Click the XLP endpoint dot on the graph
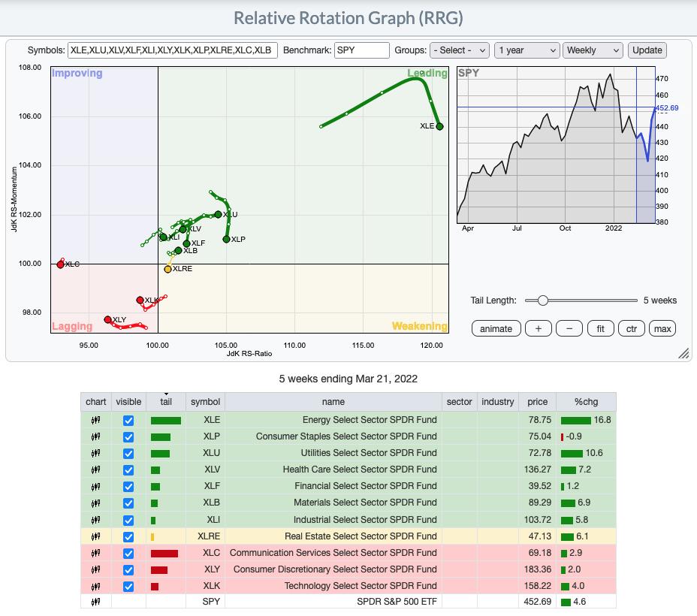The height and width of the screenshot is (616, 697). pyautogui.click(x=226, y=239)
